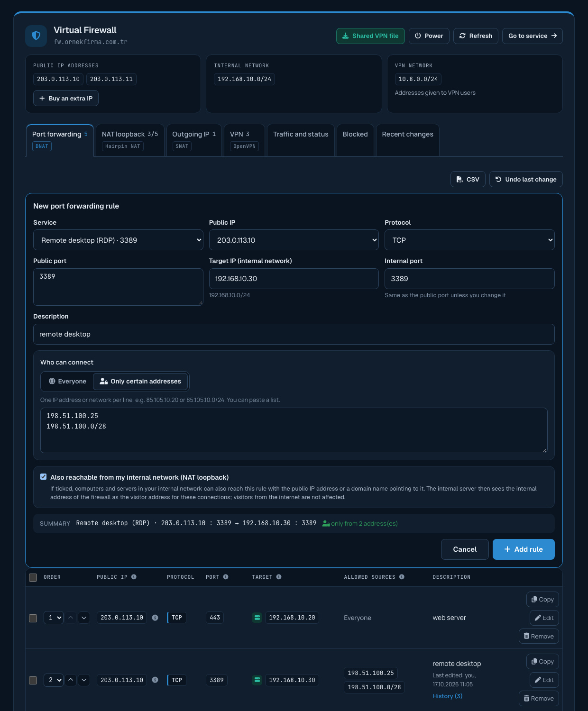Select the Port forwarding tab
Screen dimensions: 588x711
(x=60, y=140)
